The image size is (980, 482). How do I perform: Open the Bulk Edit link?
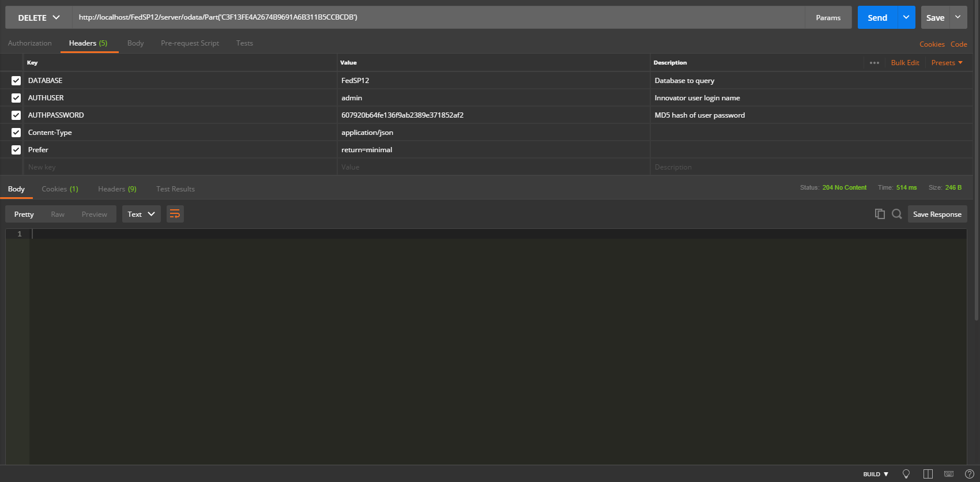click(x=904, y=63)
